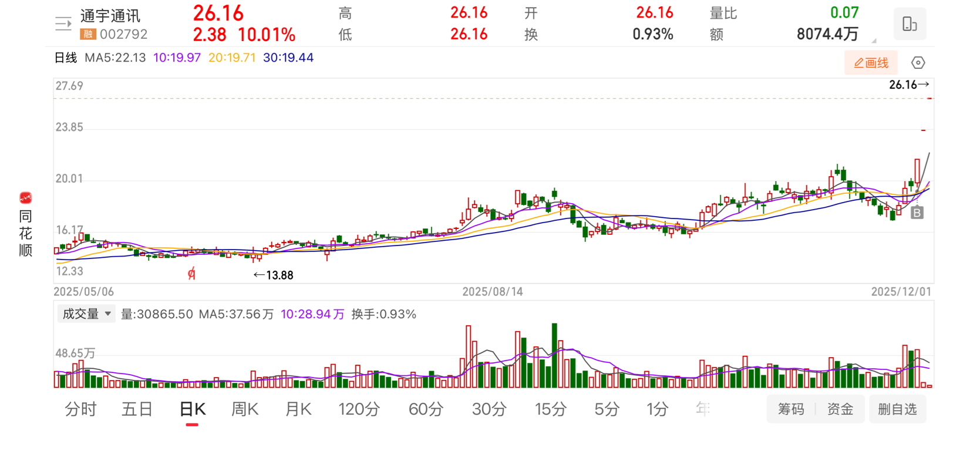This screenshot has width=980, height=451.
Task: Click the 27.69 price axis label
Action: pos(69,86)
